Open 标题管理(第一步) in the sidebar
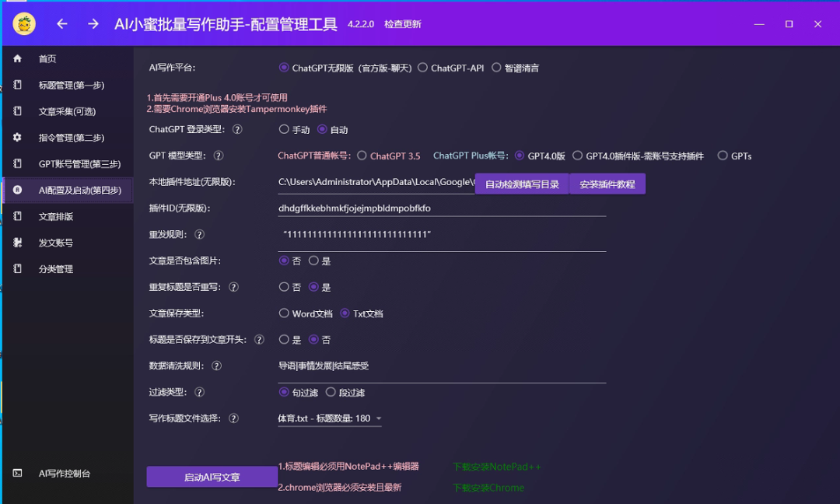Viewport: 840px width, 504px height. click(68, 85)
